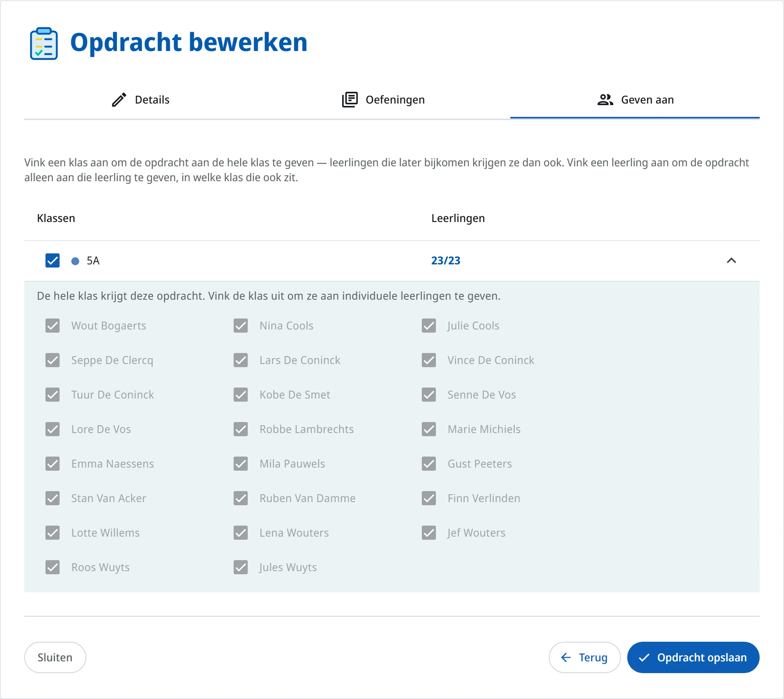The height and width of the screenshot is (699, 784).
Task: Toggle checkbox for Marie Michiels
Action: 429,429
